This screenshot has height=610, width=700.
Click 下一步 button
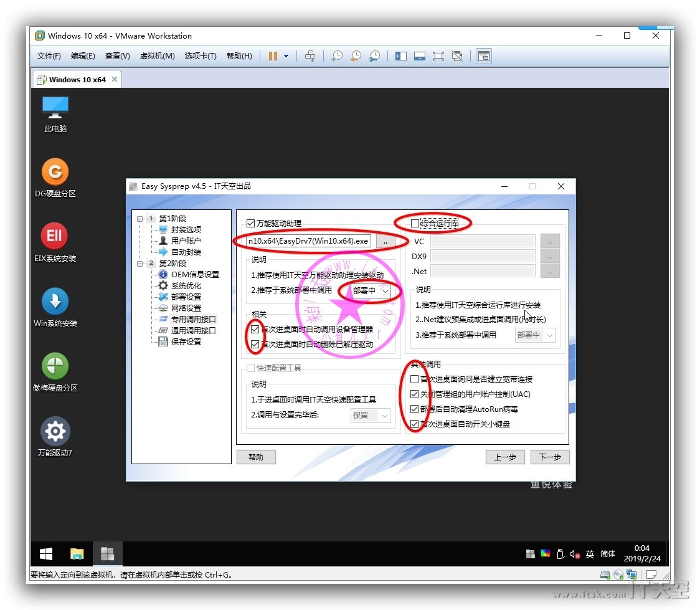549,457
